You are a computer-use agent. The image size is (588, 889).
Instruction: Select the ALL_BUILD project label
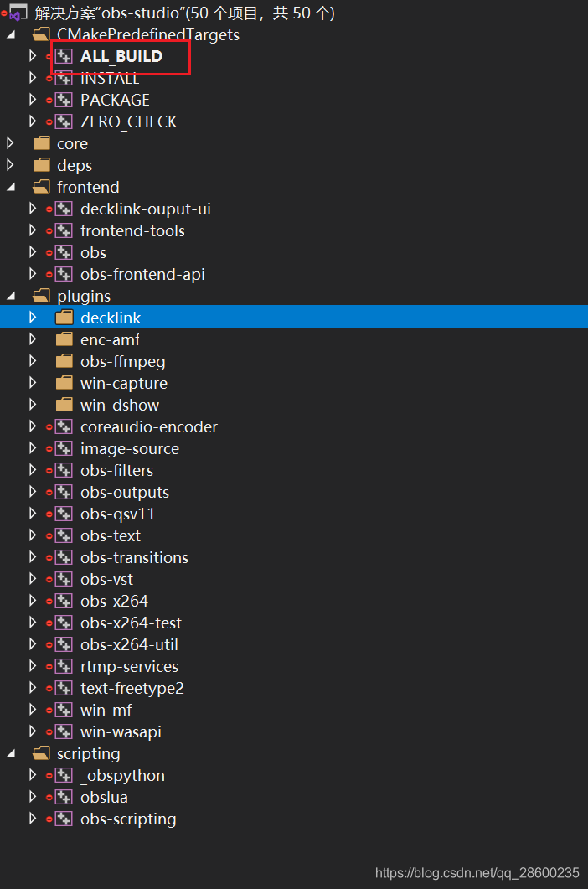[x=121, y=56]
